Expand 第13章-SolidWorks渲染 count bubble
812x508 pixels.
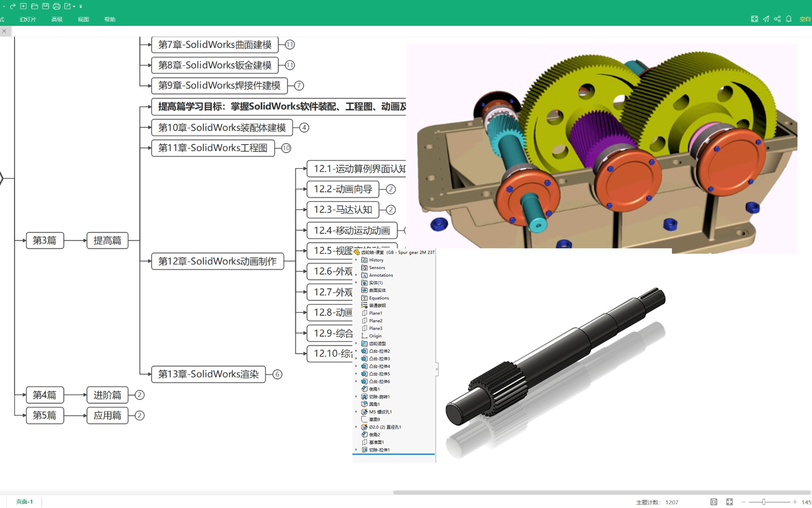point(277,374)
